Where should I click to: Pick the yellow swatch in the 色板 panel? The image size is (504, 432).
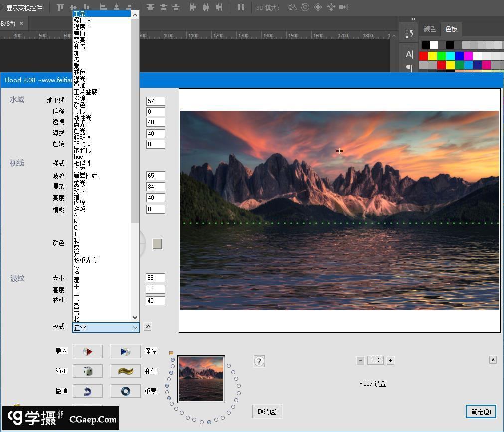pyautogui.click(x=432, y=56)
